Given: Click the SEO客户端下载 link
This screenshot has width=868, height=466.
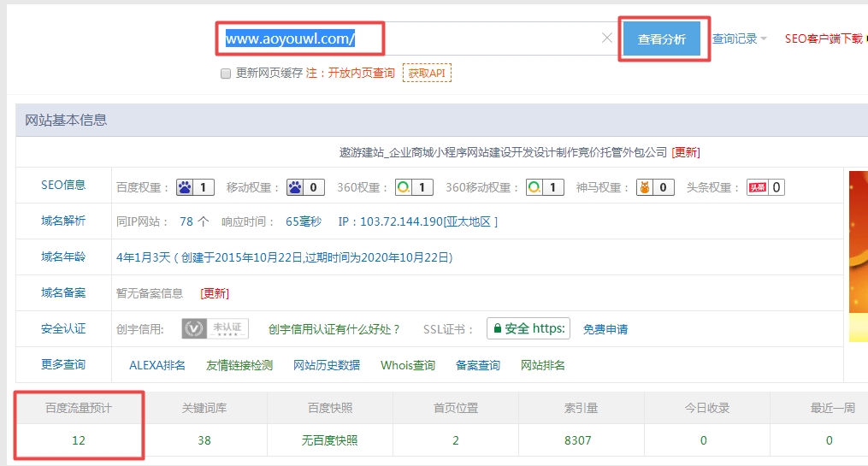Looking at the screenshot, I should coord(824,38).
